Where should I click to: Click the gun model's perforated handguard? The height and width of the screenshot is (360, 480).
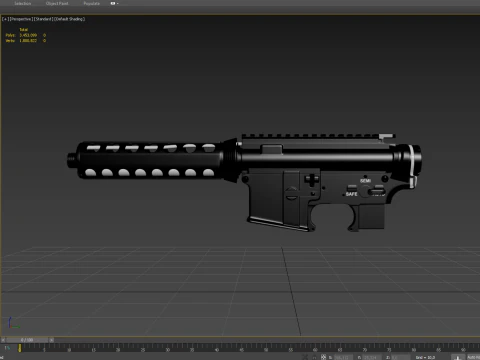[149, 160]
